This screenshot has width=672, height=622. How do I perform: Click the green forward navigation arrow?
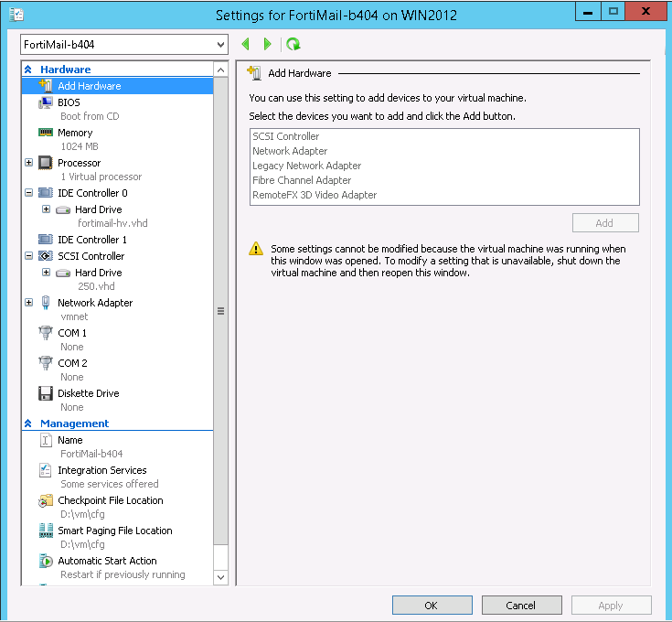coord(267,44)
